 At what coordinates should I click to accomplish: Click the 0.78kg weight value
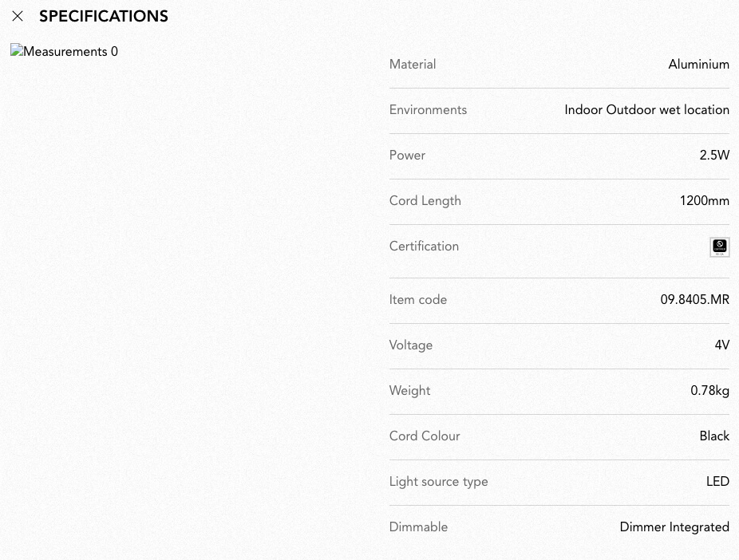coord(709,391)
